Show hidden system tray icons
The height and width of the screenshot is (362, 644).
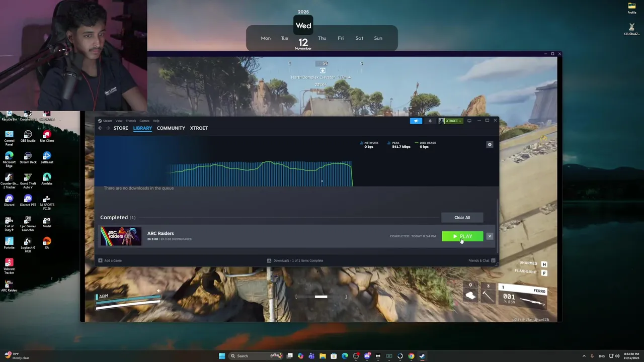coord(584,356)
